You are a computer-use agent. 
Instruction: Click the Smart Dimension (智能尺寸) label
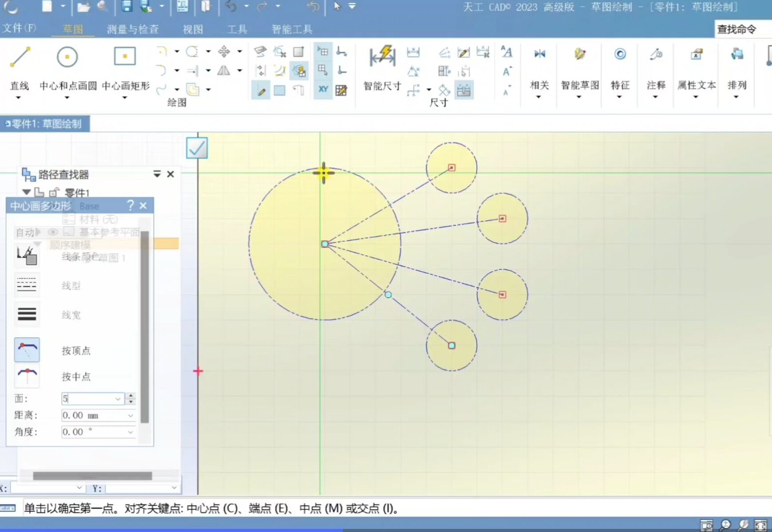click(x=382, y=86)
